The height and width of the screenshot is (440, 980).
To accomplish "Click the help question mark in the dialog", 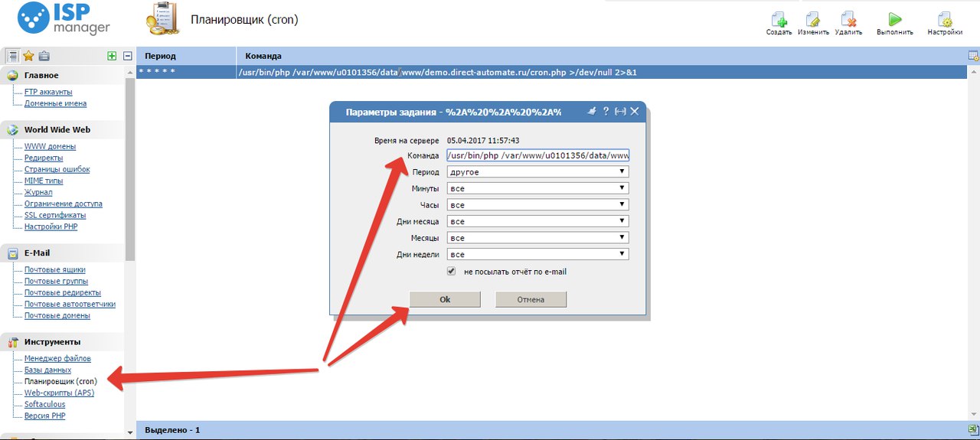I will (606, 112).
